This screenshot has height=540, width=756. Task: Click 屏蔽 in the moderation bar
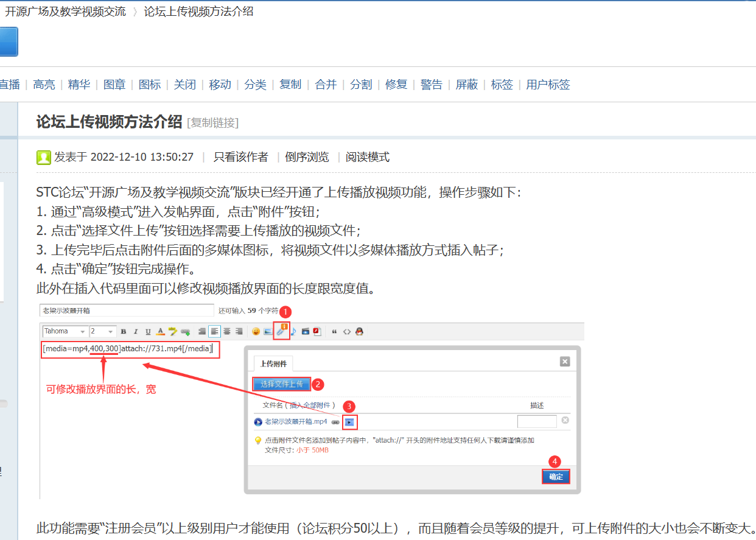point(467,85)
